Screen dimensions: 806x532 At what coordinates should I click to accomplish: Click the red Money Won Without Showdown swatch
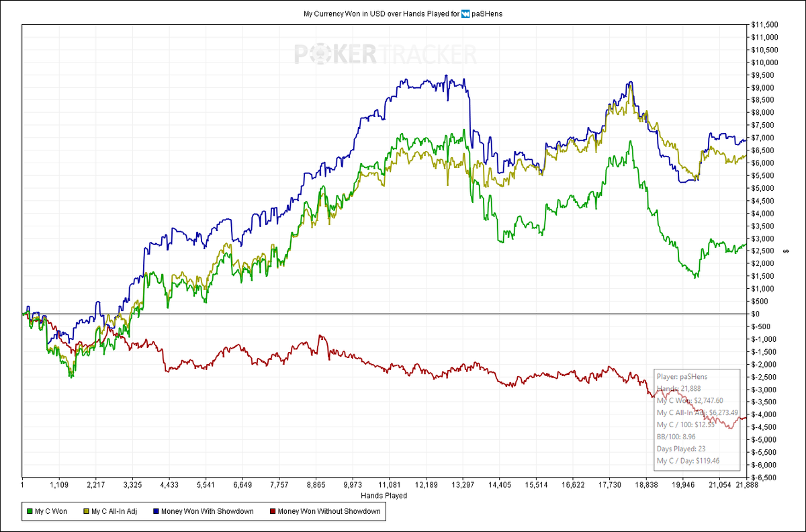click(x=272, y=512)
